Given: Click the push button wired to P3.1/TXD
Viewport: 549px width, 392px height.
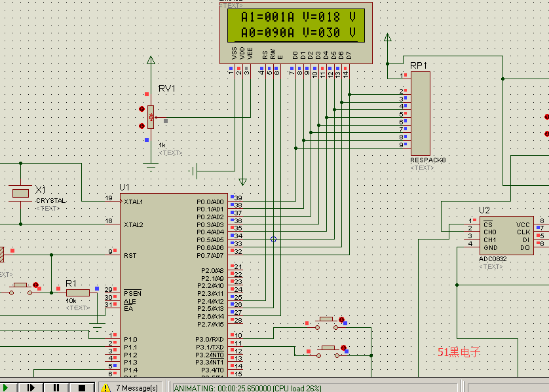Looking at the screenshot, I should pos(328,351).
